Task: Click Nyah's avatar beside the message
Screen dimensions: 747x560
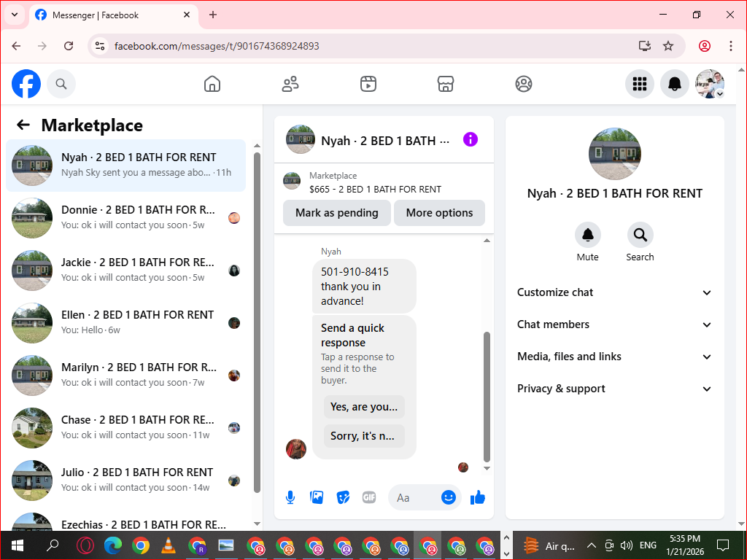Action: (x=296, y=448)
